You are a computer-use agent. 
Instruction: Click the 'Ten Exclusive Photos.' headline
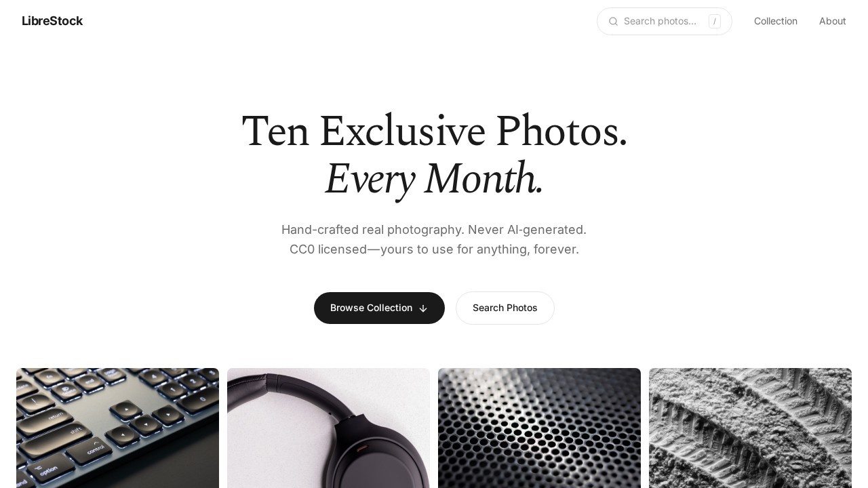coord(434,131)
